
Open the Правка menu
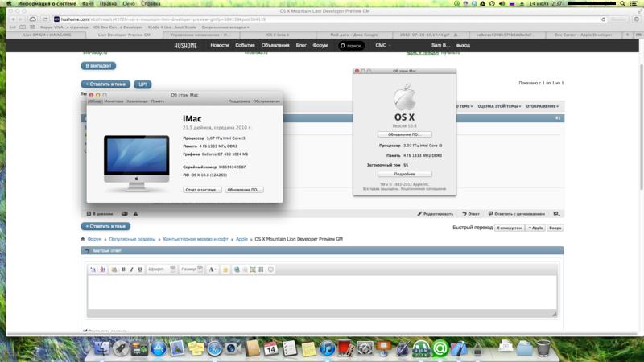[x=108, y=3]
